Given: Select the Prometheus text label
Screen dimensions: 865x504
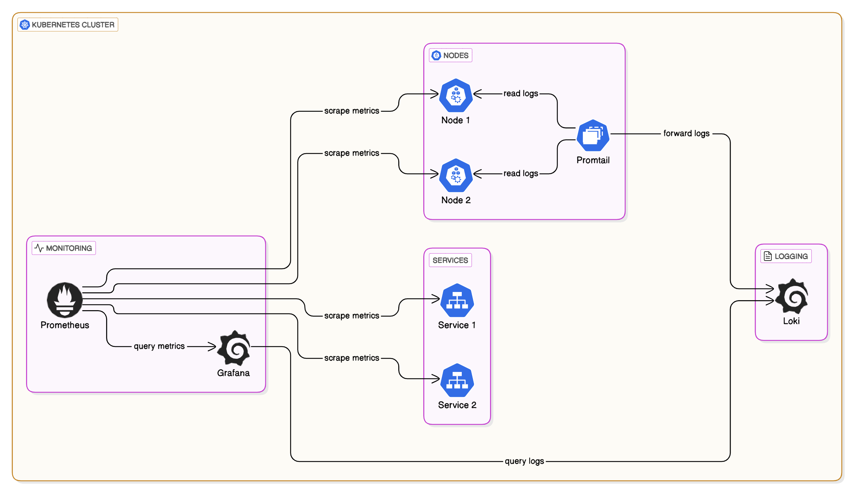Looking at the screenshot, I should [x=65, y=325].
